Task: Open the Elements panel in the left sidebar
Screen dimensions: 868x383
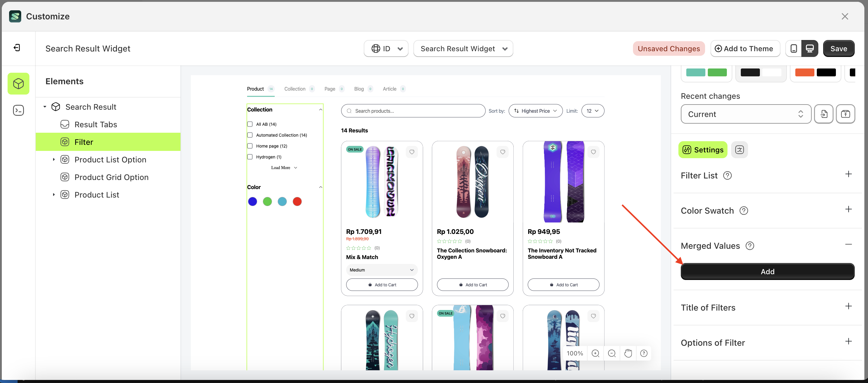Action: [x=18, y=83]
